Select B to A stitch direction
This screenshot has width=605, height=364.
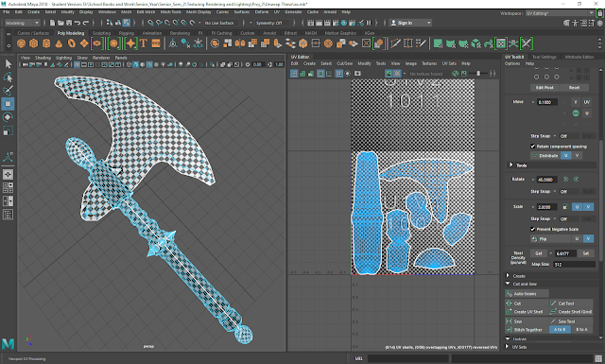pos(581,330)
